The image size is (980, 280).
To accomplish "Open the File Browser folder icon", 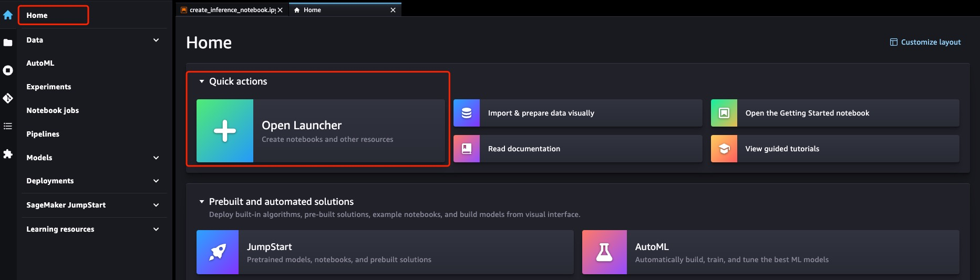I will 8,43.
